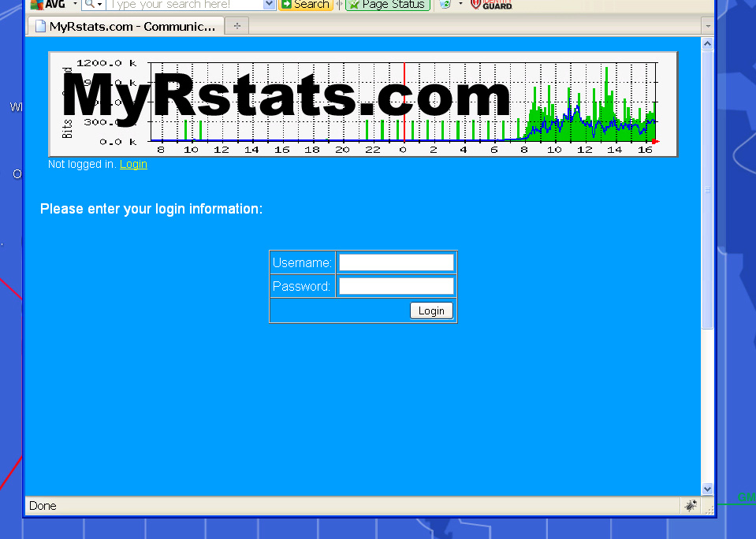
Task: Click the AVG toolbar logo
Action: point(48,5)
